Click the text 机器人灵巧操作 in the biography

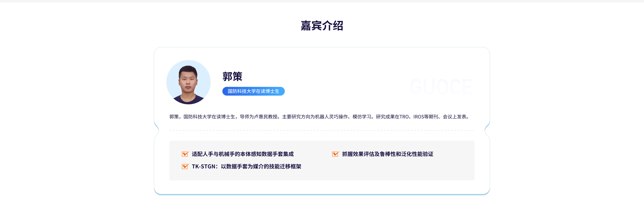pos(331,117)
